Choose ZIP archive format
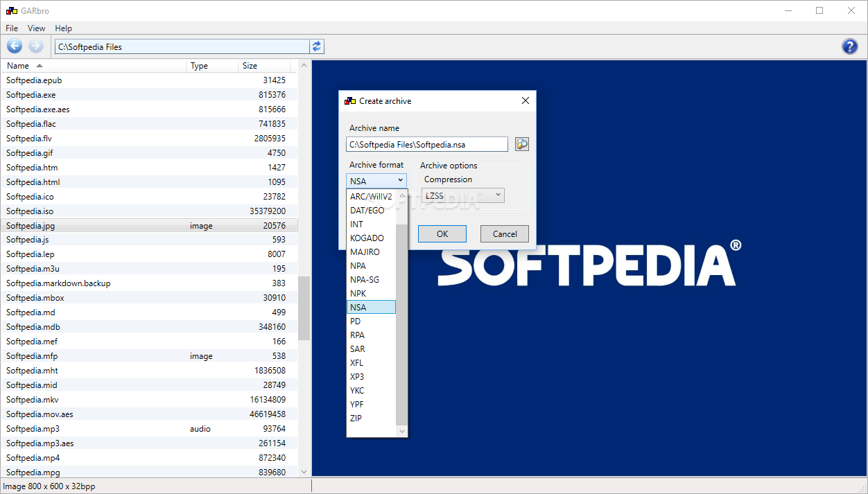The height and width of the screenshot is (494, 868). 371,418
